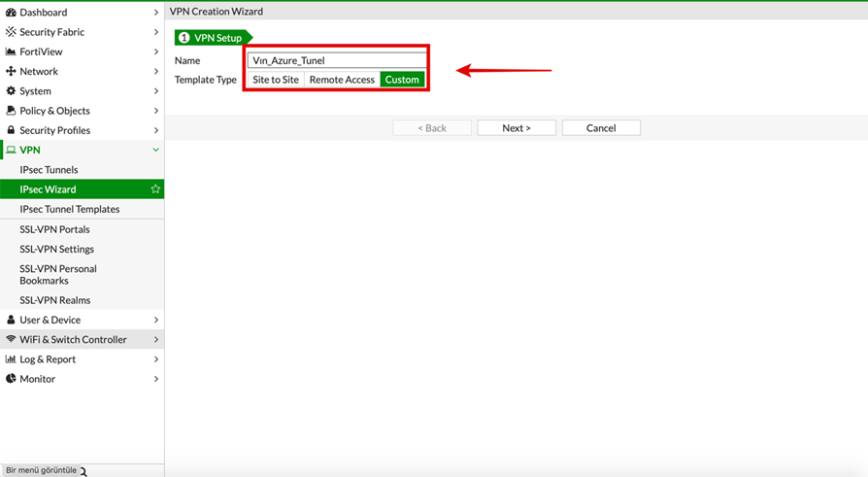This screenshot has height=477, width=868.
Task: Open the Dashboard menu label
Action: 43,13
